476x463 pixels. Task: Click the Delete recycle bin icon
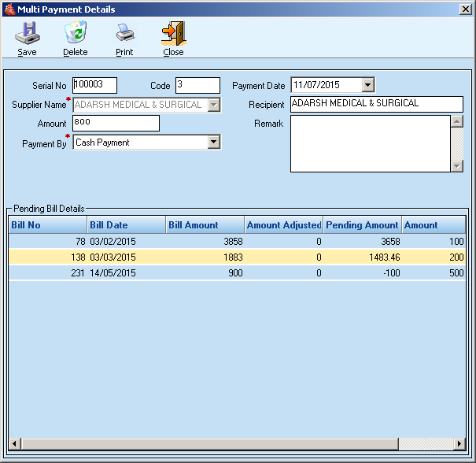[76, 33]
